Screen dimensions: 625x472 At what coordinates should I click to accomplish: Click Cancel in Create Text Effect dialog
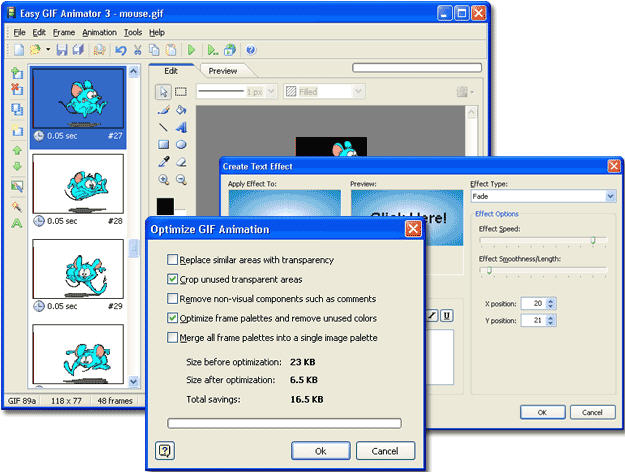pyautogui.click(x=592, y=412)
